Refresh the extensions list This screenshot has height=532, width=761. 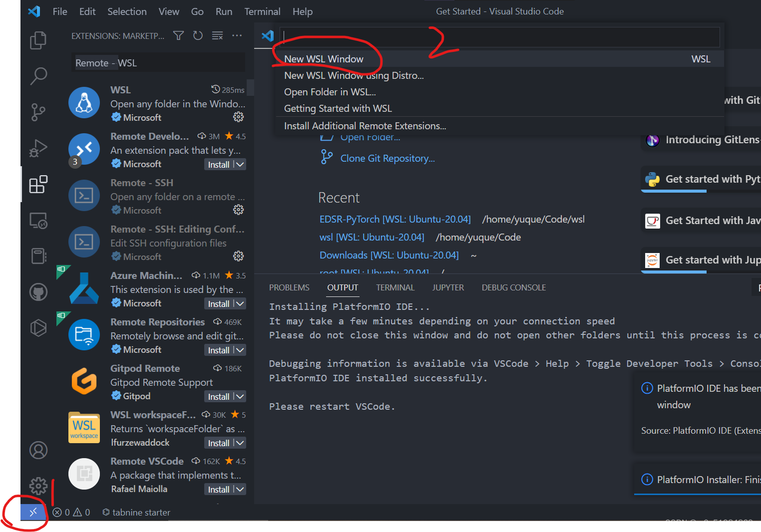click(x=198, y=35)
